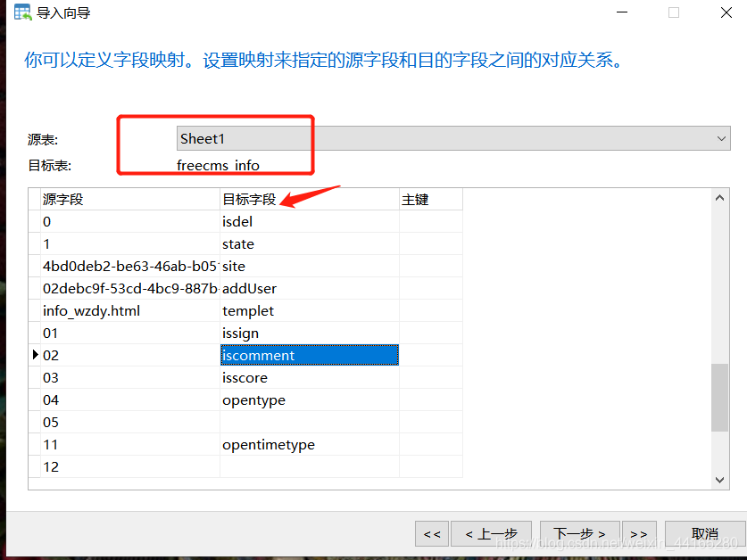The width and height of the screenshot is (747, 560).
Task: Click primary key cell for iscomment row
Action: [431, 355]
